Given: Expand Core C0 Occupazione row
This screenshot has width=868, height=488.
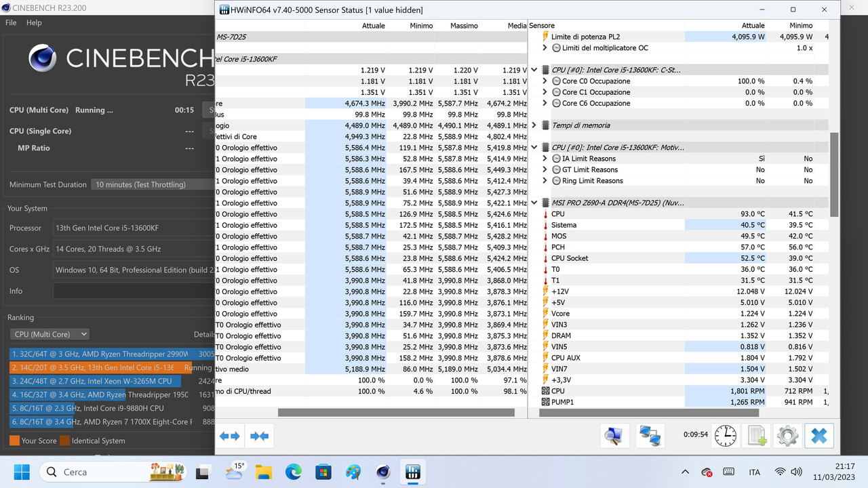Looking at the screenshot, I should [x=545, y=81].
